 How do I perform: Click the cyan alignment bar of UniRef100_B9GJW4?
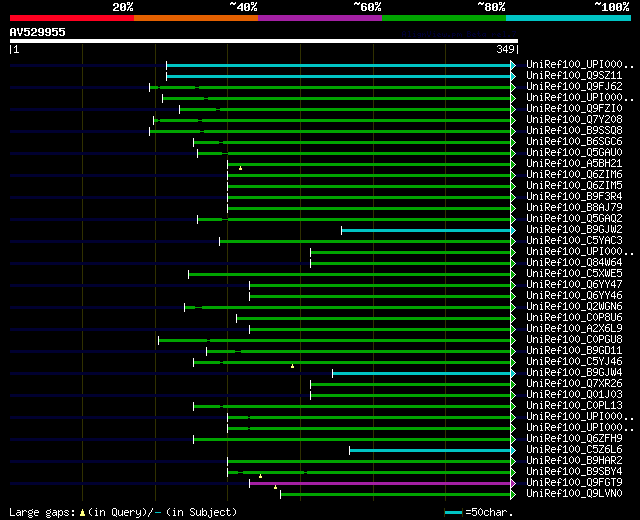click(x=422, y=373)
